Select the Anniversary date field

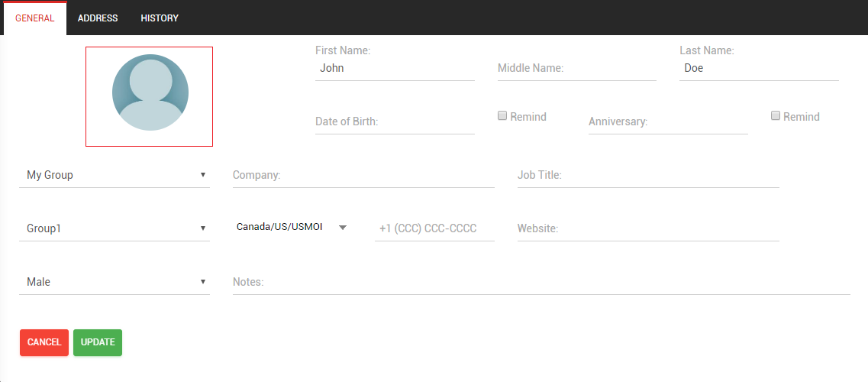point(668,121)
